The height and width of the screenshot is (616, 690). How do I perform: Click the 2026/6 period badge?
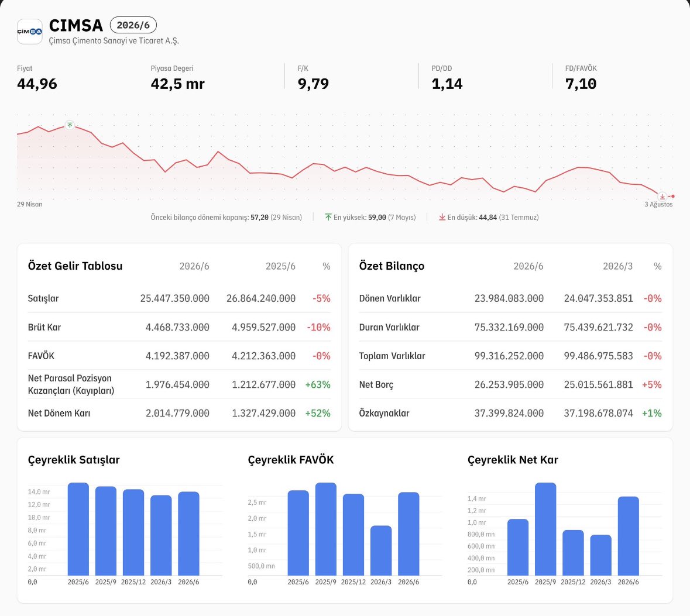point(133,25)
